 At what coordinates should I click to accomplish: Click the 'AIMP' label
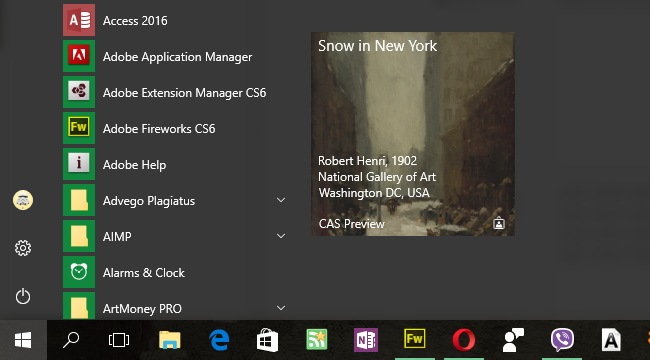point(117,237)
